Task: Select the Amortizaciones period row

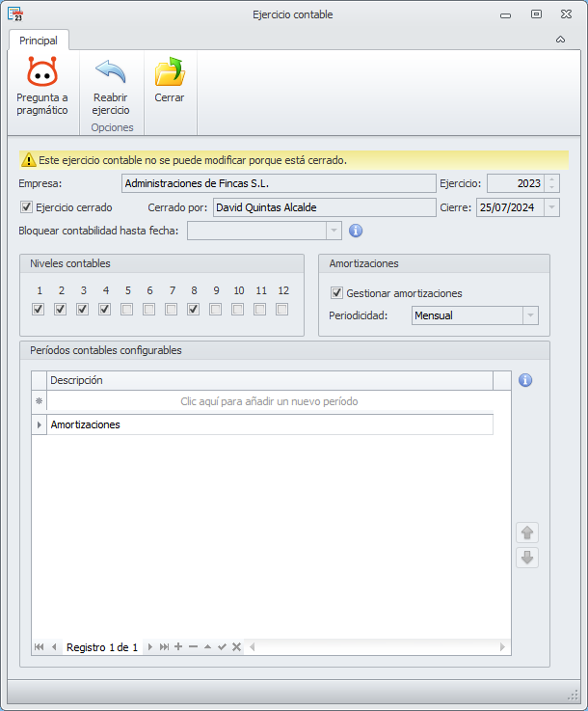Action: coord(270,424)
